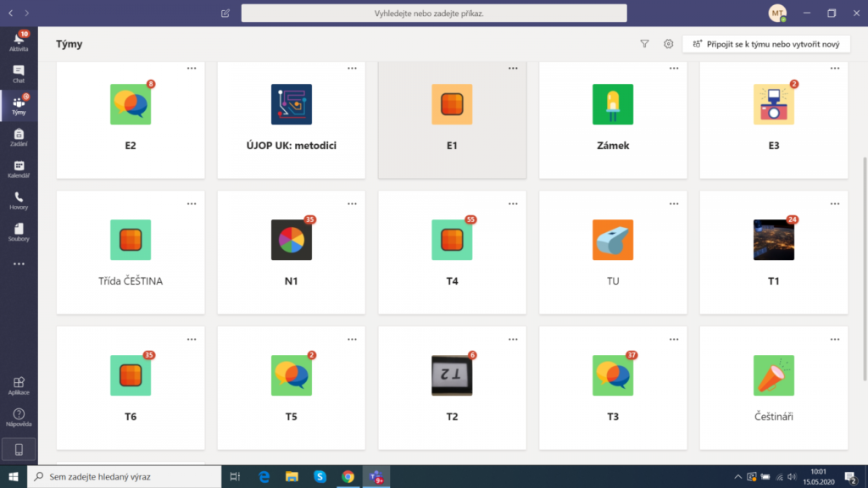Open more options for ÚJOP UK: metodici
The height and width of the screenshot is (488, 868).
[352, 69]
